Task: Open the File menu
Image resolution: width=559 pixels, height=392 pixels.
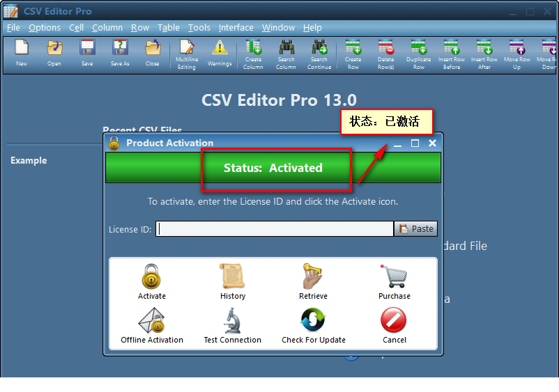Action: 13,28
